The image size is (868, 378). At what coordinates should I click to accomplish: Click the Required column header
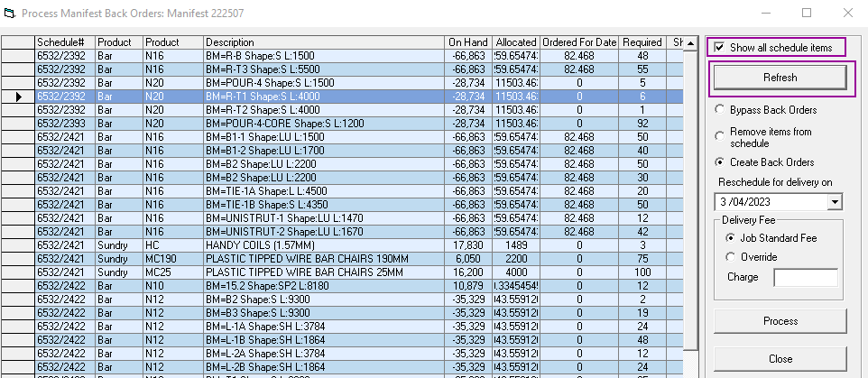tap(642, 42)
